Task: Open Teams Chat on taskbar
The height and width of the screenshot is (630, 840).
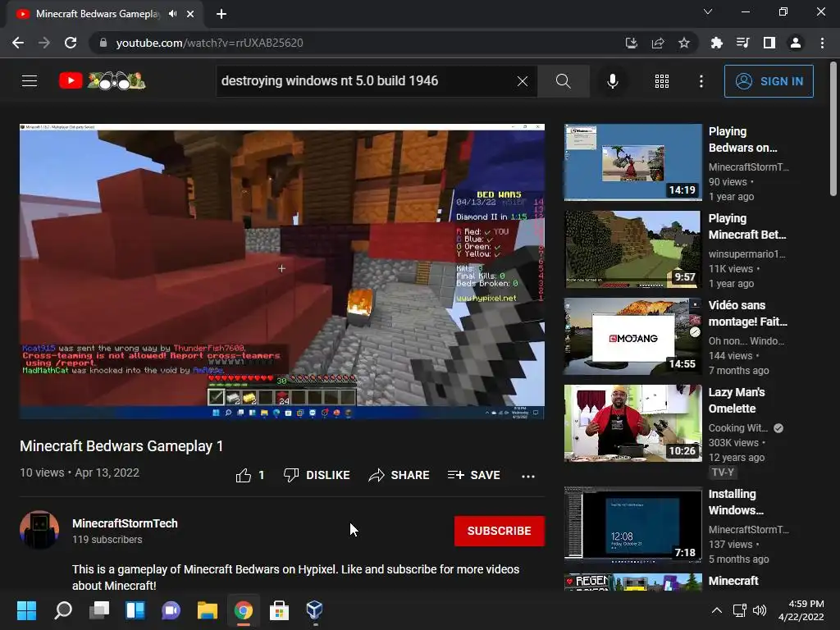Action: tap(171, 610)
